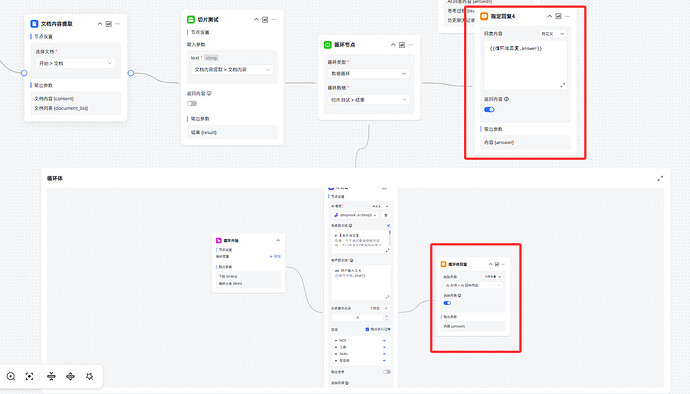This screenshot has height=394, width=690.
Task: Click info icon beside 返回内容 in 指定回复4
Action: coord(506,99)
